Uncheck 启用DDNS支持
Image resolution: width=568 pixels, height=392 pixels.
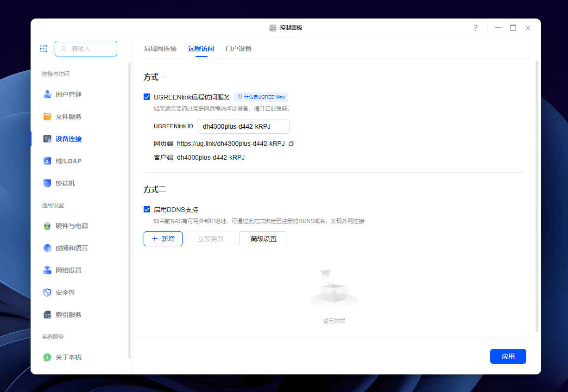coord(147,209)
